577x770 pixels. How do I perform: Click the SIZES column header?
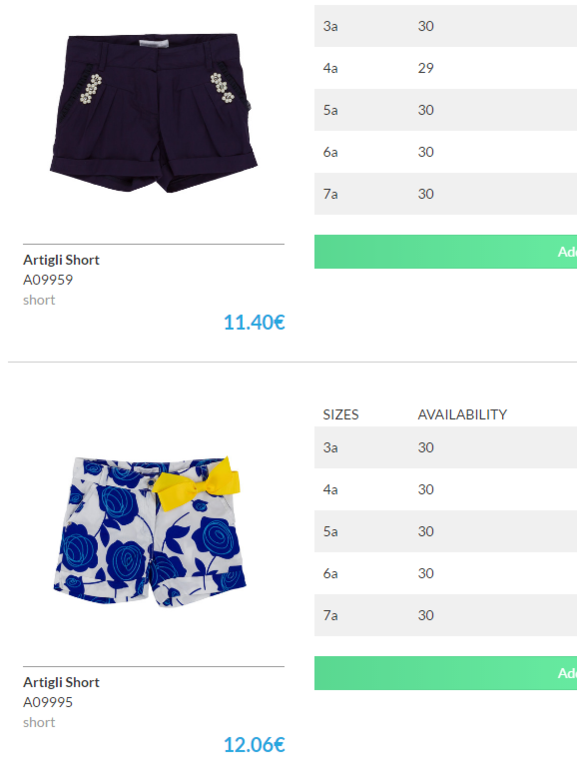tap(341, 415)
